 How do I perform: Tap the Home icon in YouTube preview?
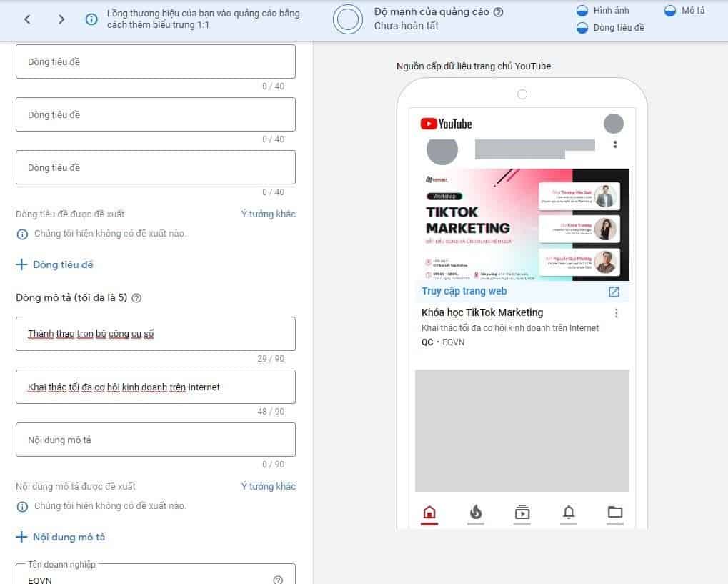coord(429,512)
